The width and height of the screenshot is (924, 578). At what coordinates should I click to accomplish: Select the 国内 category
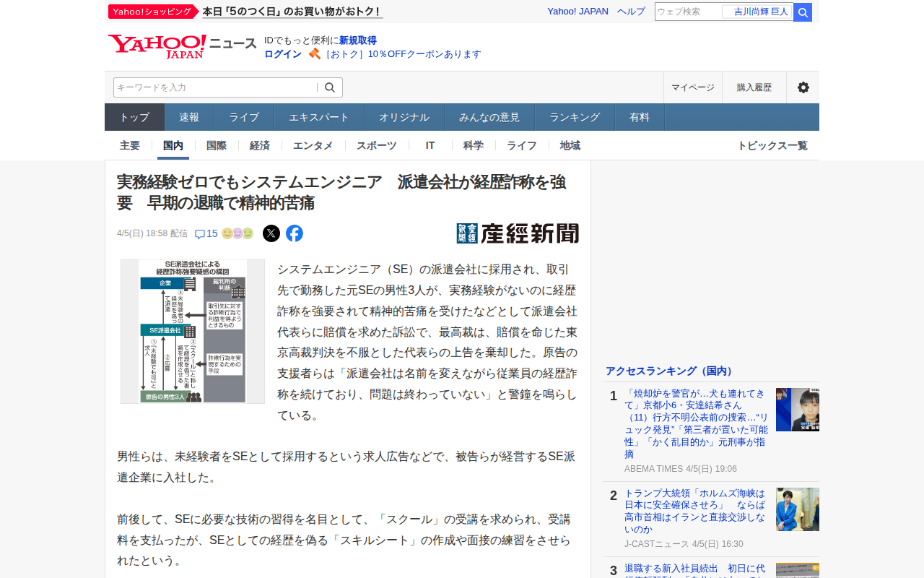[173, 145]
